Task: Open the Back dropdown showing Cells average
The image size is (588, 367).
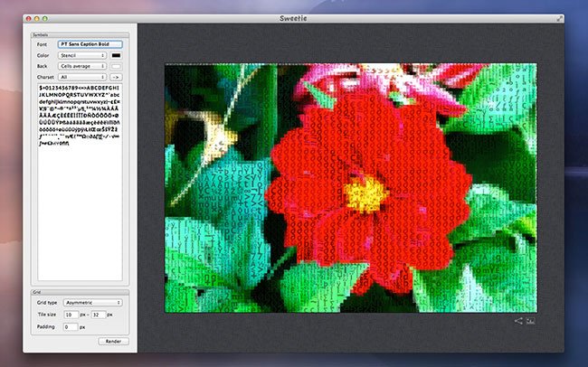Action: pos(82,66)
